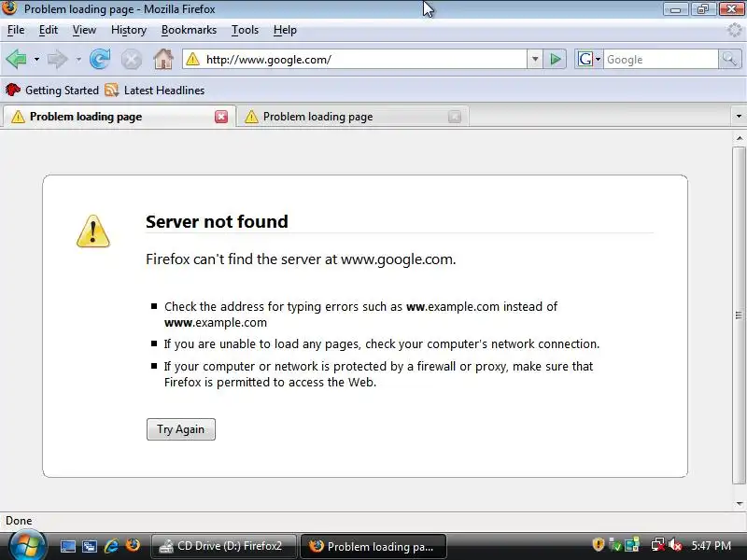This screenshot has width=747, height=560.
Task: Click the Stop loading button
Action: [x=131, y=60]
